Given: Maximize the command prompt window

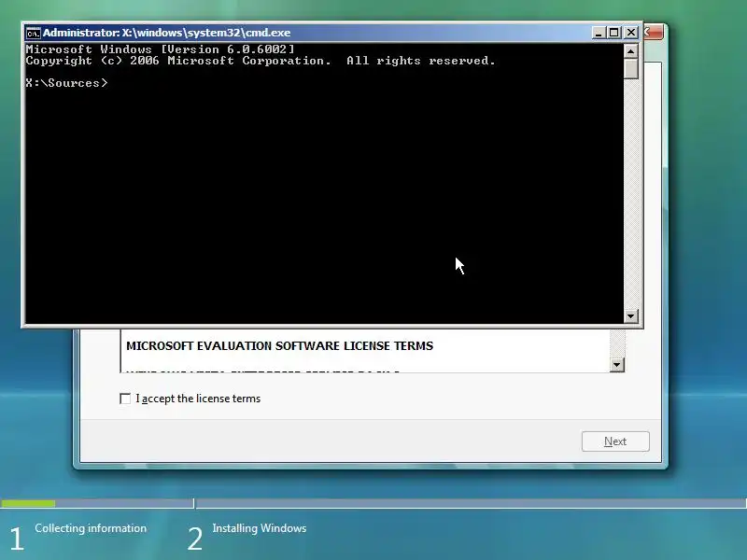Looking at the screenshot, I should point(614,33).
